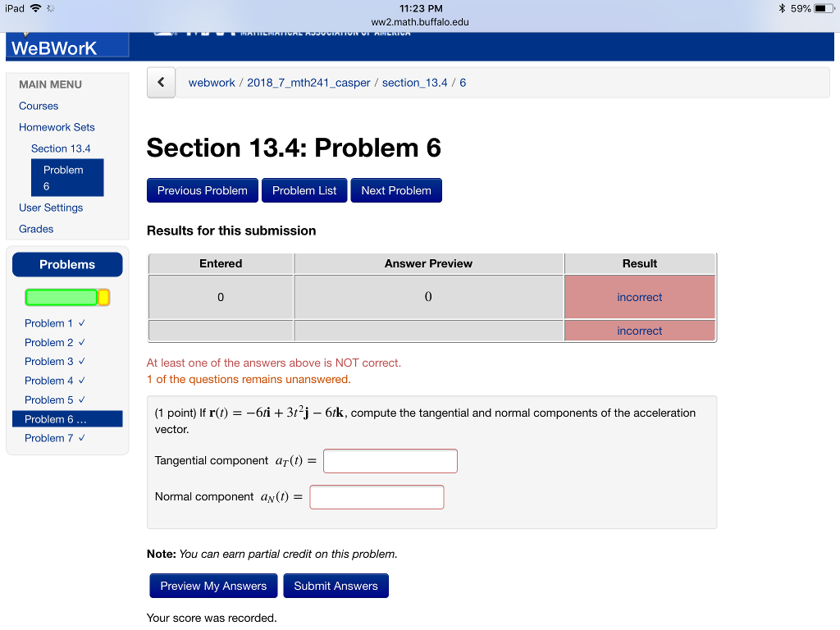
Task: Click the Submit Answers button
Action: (x=336, y=586)
